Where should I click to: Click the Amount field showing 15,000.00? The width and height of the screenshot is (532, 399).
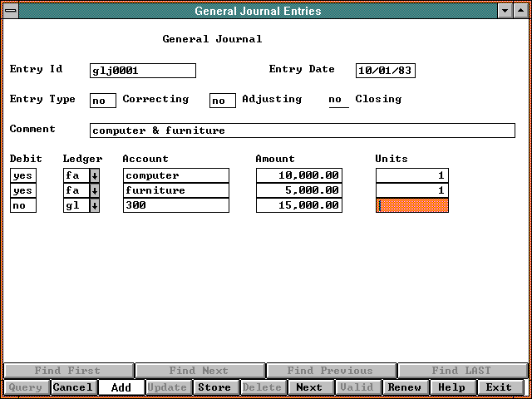click(298, 205)
